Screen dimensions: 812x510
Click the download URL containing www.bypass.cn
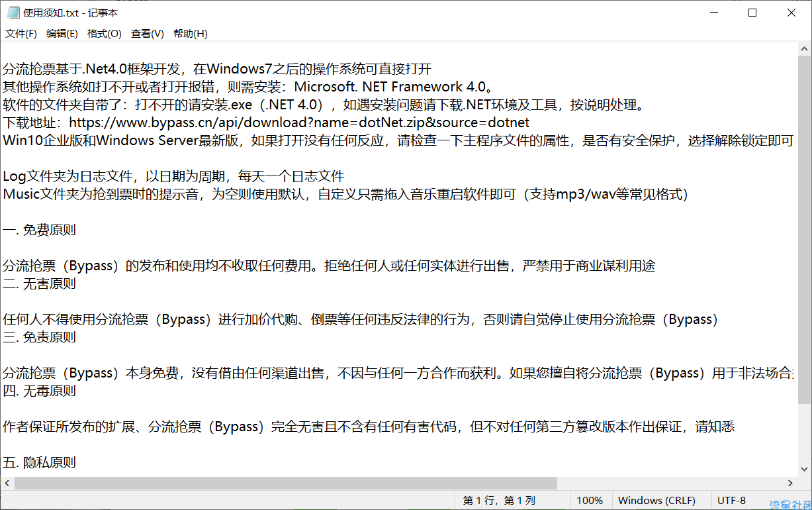299,123
